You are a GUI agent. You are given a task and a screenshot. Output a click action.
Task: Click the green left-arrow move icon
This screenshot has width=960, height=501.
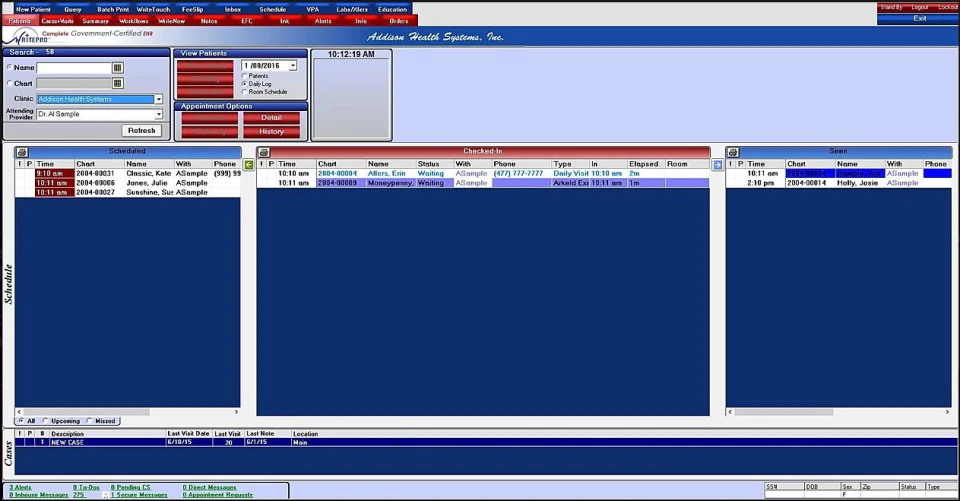pyautogui.click(x=249, y=164)
